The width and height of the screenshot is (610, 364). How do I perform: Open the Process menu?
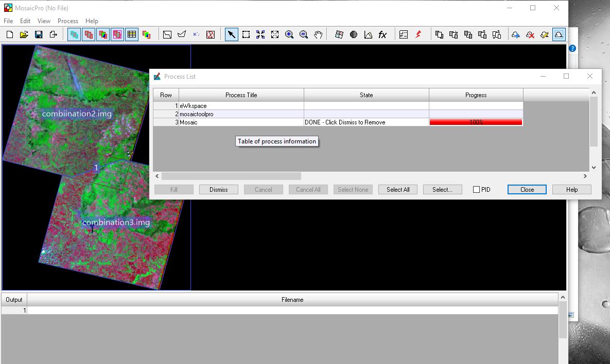point(68,21)
